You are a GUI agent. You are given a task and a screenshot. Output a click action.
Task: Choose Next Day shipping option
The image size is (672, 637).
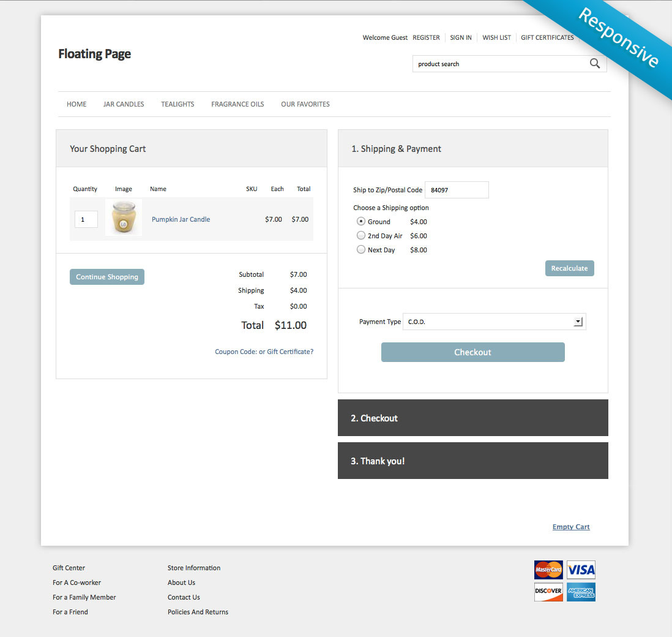click(361, 250)
